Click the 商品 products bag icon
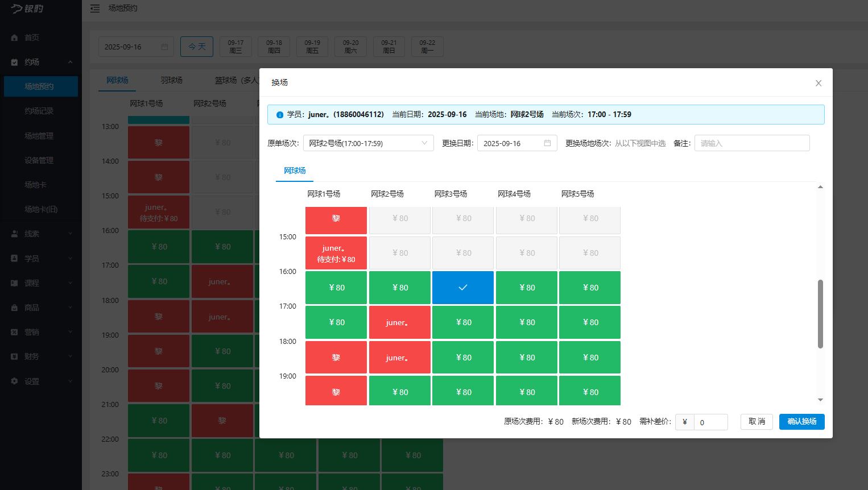 (14, 308)
